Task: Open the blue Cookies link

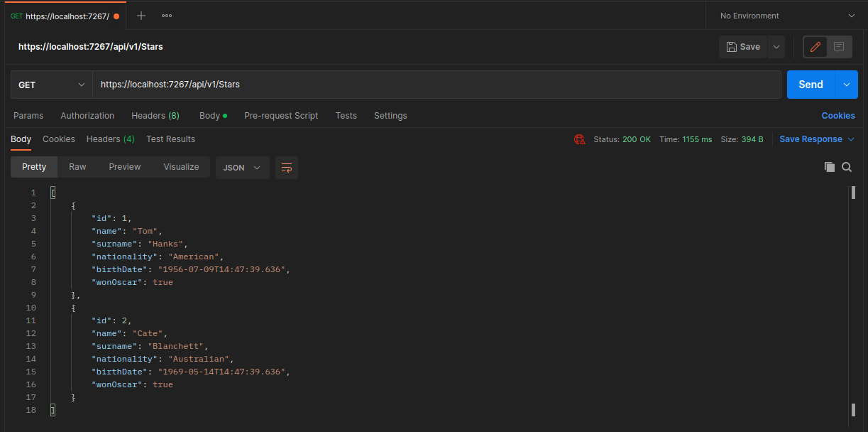Action: (x=838, y=115)
